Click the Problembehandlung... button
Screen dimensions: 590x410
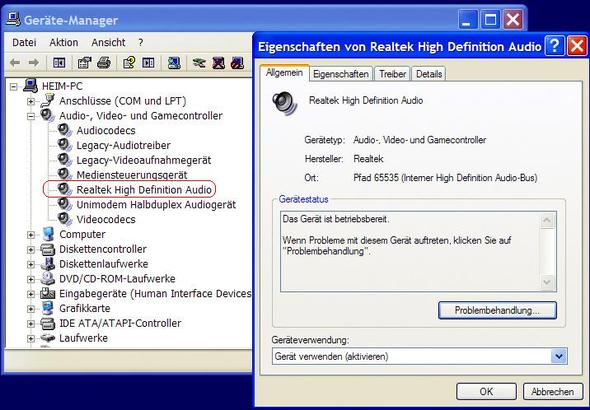click(x=497, y=310)
